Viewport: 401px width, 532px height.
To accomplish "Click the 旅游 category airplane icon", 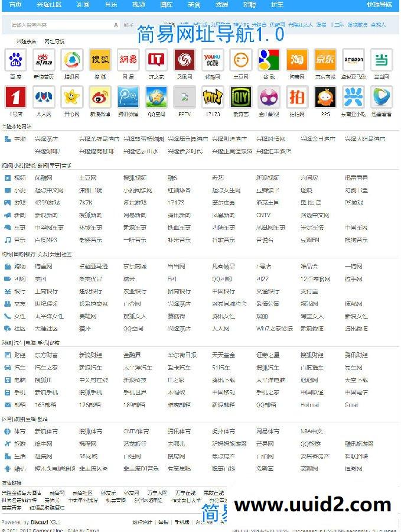I will (x=8, y=444).
